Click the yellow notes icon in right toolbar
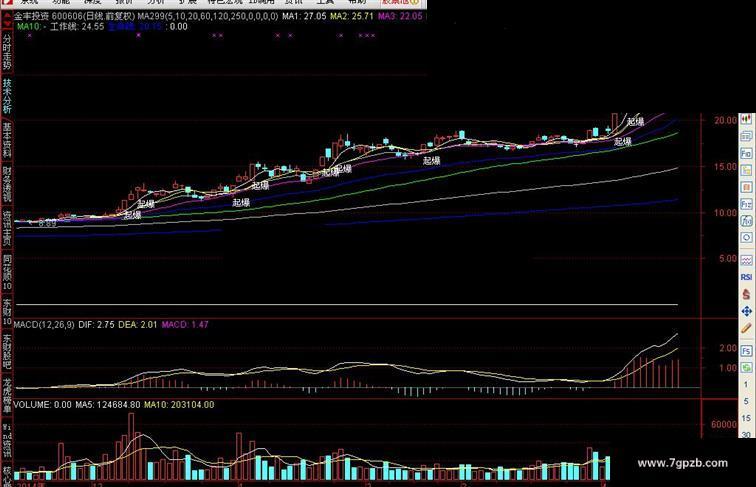 pyautogui.click(x=746, y=170)
